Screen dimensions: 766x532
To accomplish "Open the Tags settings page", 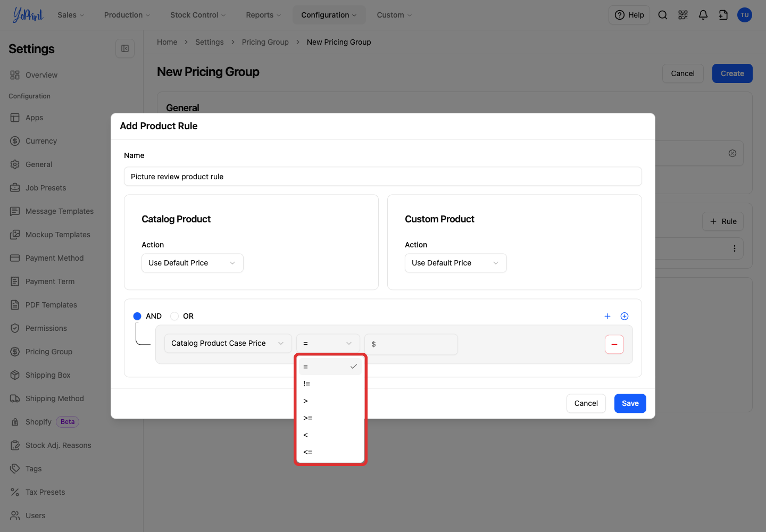I will pos(34,469).
